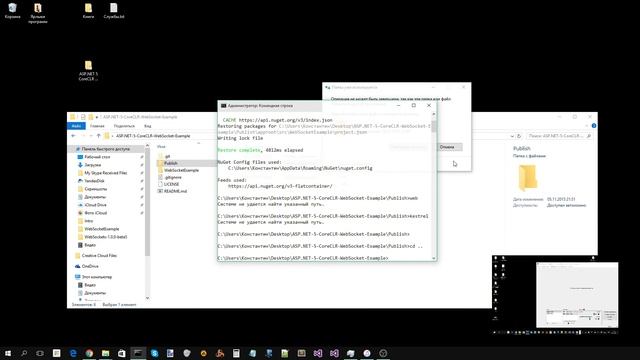Open Загрузки in navigation pane
Viewport: 640px width, 360px height.
93,165
